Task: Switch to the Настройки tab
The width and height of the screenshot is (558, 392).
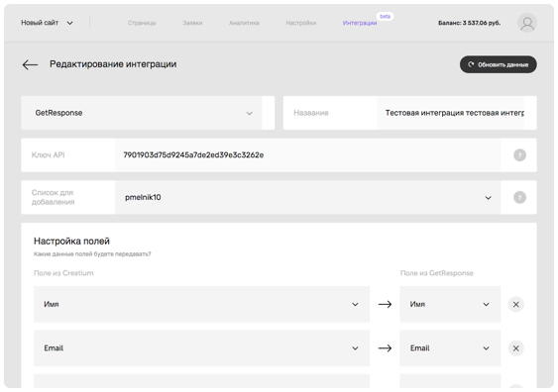Action: pos(300,23)
